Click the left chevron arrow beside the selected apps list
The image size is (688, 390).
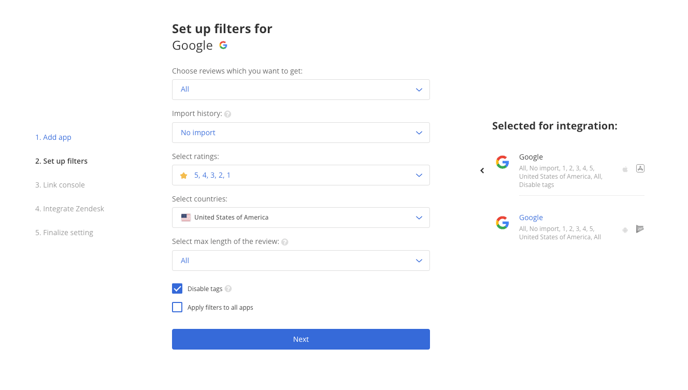click(x=482, y=170)
